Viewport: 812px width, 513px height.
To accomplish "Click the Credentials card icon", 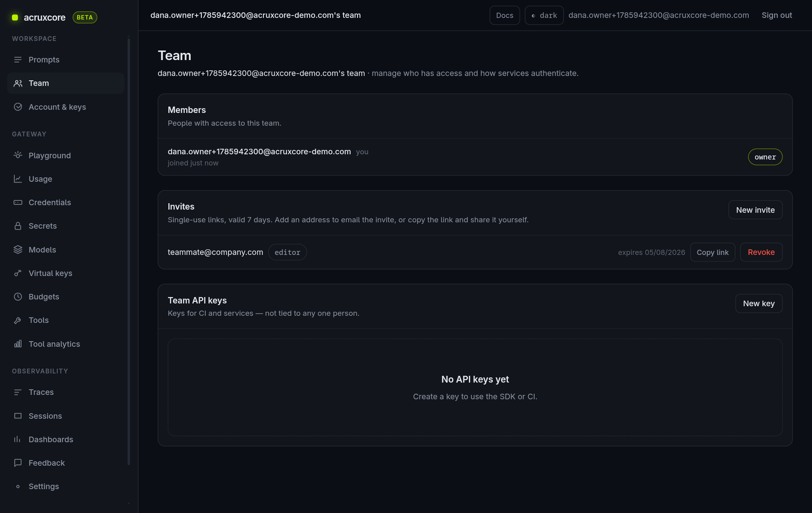I will tap(18, 202).
